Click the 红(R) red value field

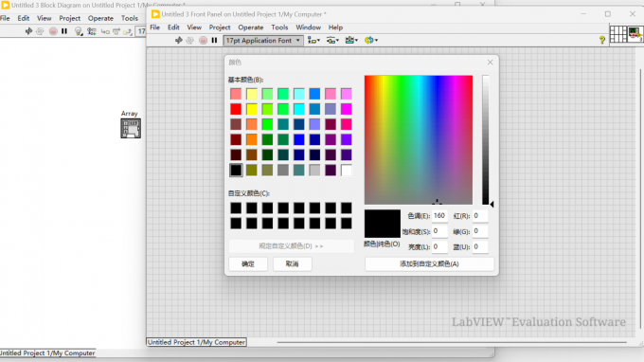[x=480, y=216]
